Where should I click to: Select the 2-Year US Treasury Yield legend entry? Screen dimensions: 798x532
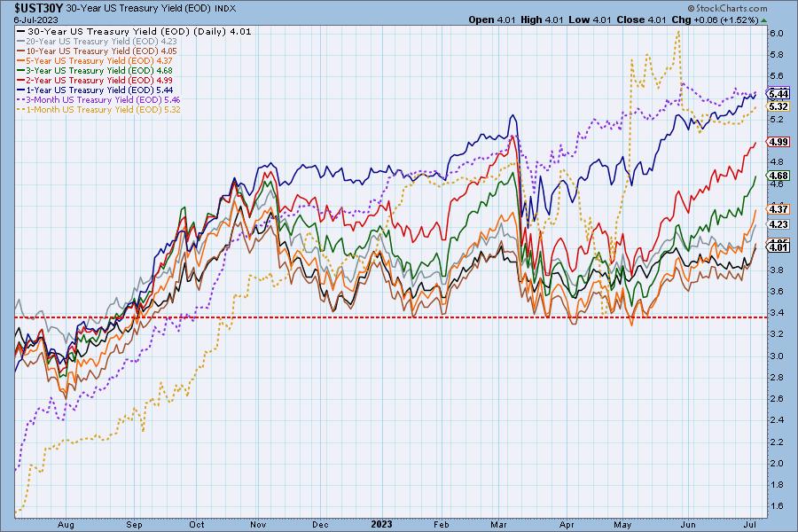95,80
